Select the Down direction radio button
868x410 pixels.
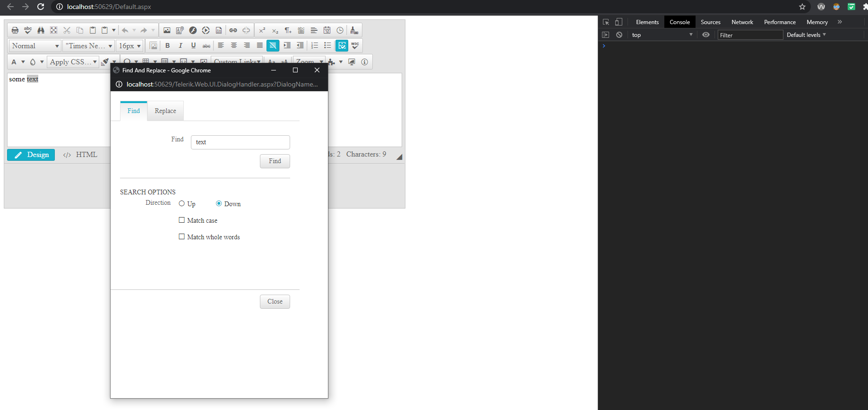(x=219, y=203)
